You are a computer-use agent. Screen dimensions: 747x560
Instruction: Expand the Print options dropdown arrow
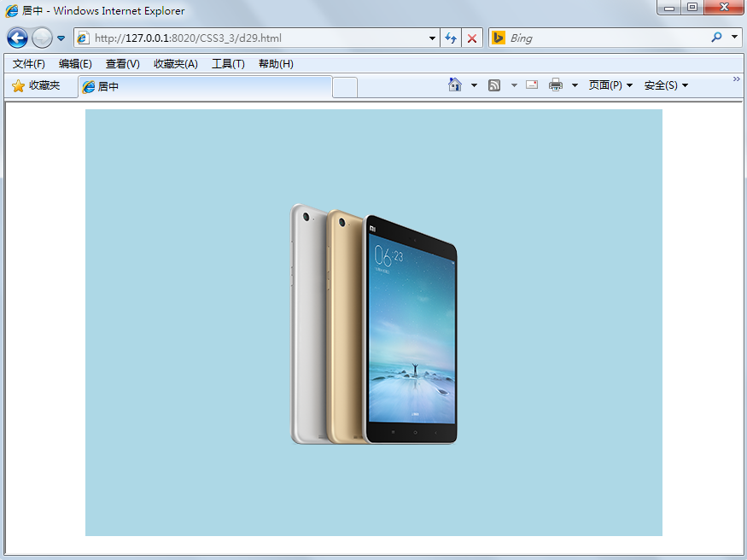[575, 85]
